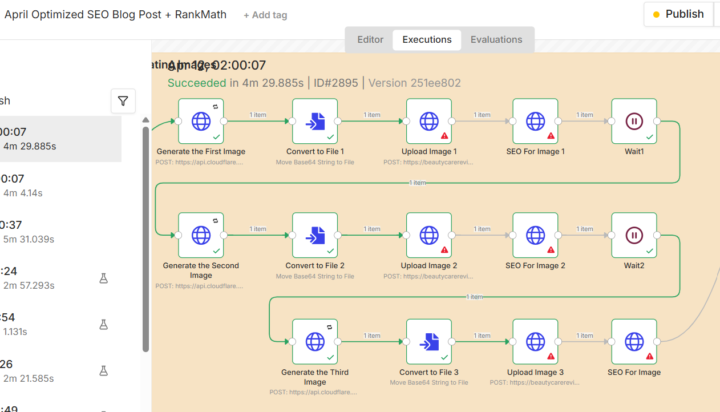The image size is (720, 412).
Task: Select the execution lasting 4m 4.14s
Action: (x=61, y=186)
